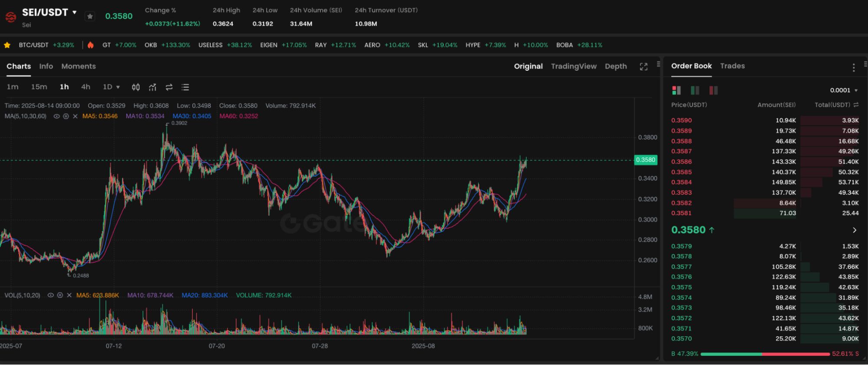Remove the MA(5,10,30,60) indicator
Viewport: 868px width, 365px height.
pos(75,116)
